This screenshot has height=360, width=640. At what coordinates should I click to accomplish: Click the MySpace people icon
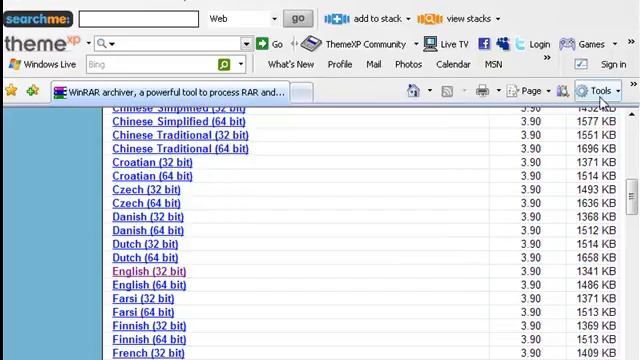tap(503, 44)
